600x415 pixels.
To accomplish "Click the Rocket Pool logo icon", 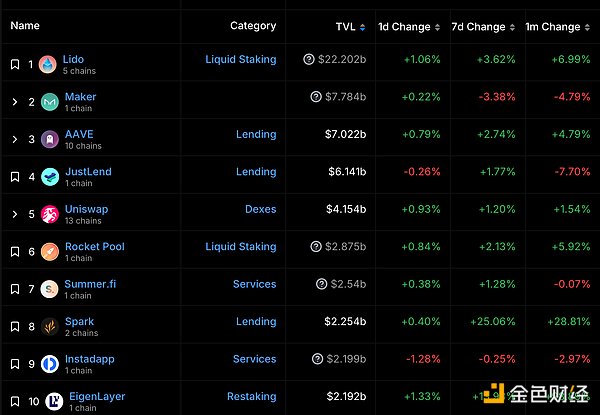I will point(49,252).
